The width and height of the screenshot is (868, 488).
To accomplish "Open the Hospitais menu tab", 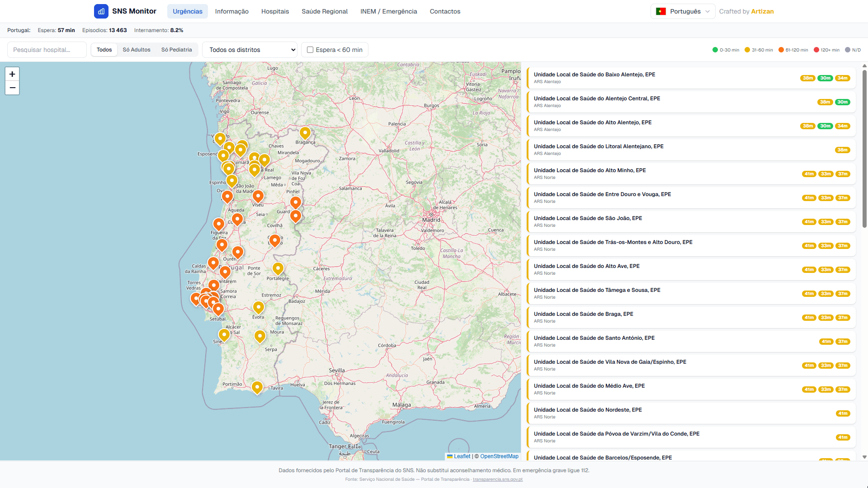I will pyautogui.click(x=275, y=11).
